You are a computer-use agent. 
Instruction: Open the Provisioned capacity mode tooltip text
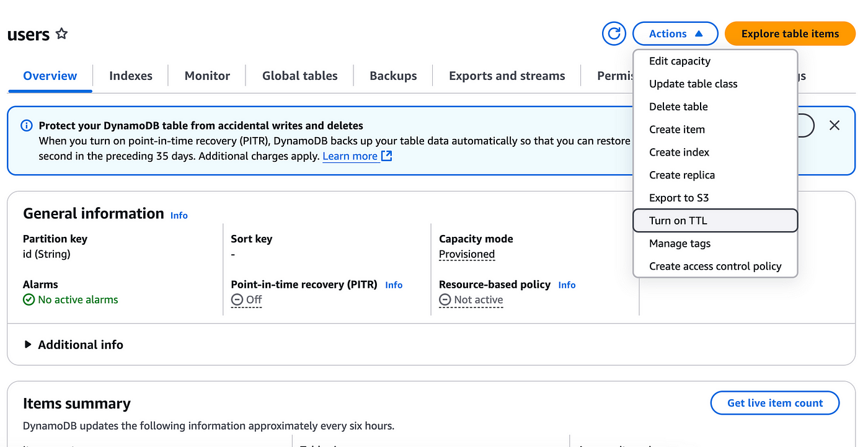click(x=466, y=254)
